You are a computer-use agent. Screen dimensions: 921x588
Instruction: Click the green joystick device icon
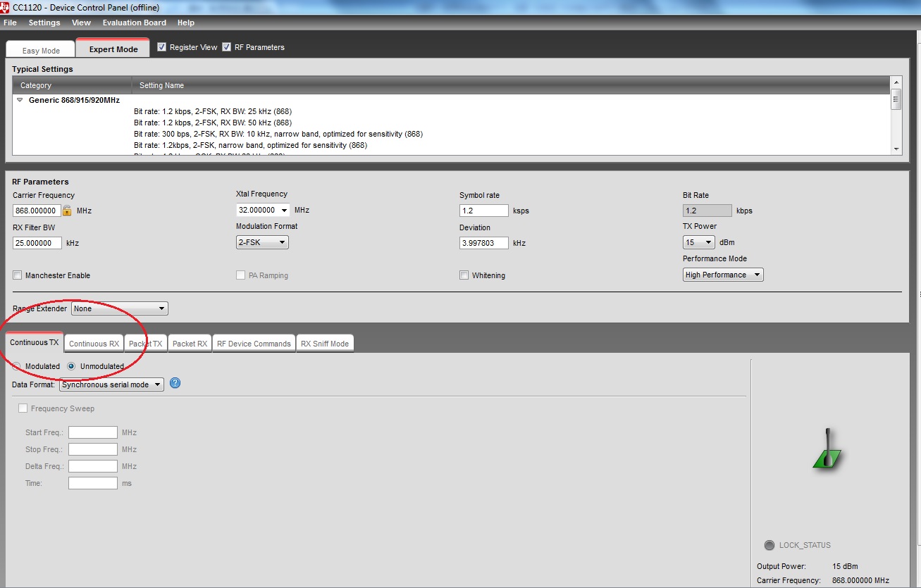(x=827, y=449)
